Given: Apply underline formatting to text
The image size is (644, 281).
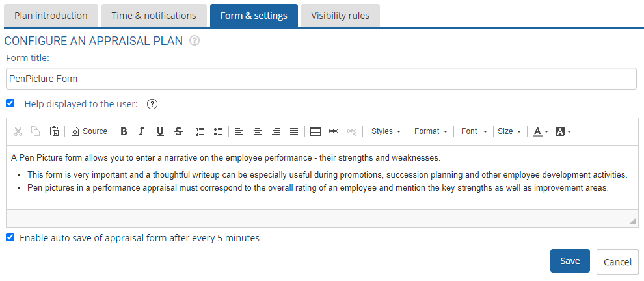Looking at the screenshot, I should tap(160, 131).
